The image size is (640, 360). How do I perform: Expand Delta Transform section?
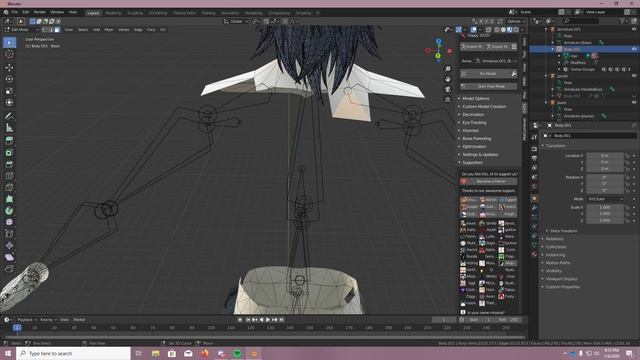click(x=563, y=231)
